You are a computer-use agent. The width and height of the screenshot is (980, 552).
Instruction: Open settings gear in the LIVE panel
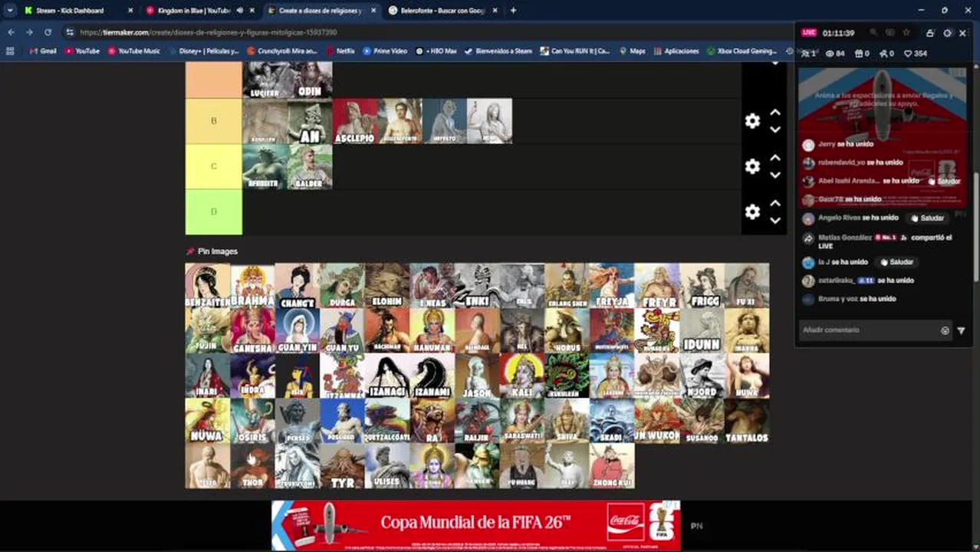pos(948,33)
